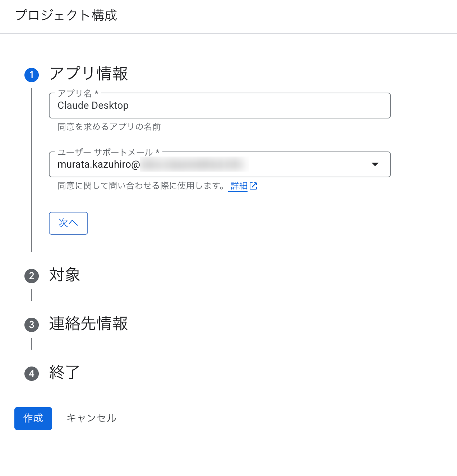Click the dropdown arrow in the support email field
This screenshot has height=476, width=457.
click(x=375, y=164)
